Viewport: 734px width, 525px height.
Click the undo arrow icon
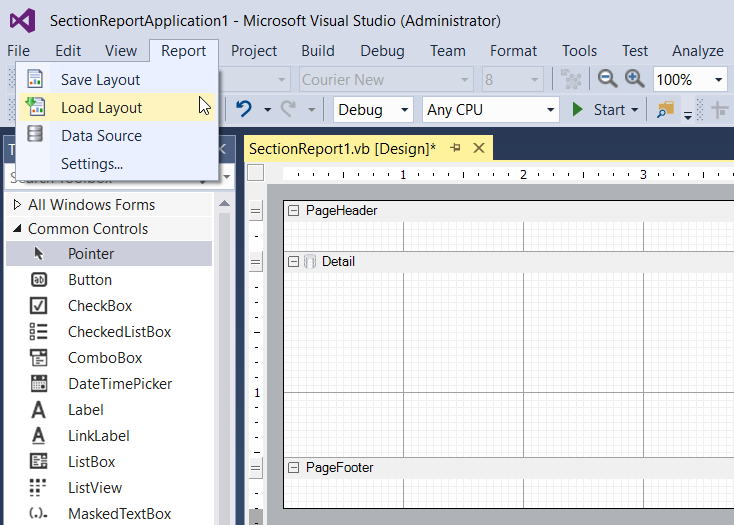click(244, 109)
